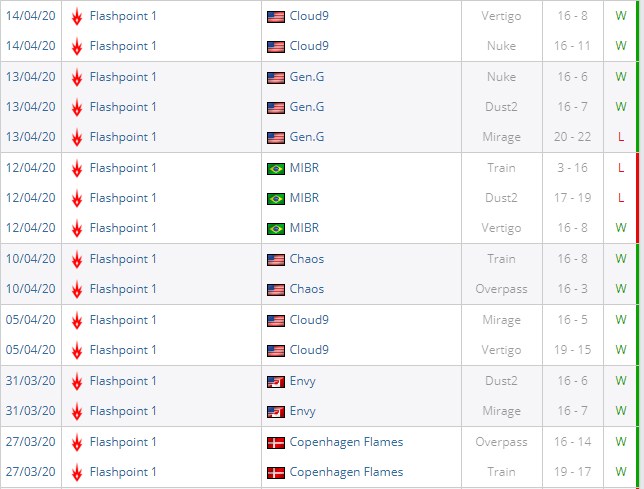Open Chaos team link in Train row
Screen dimensions: 644x489
pos(307,259)
